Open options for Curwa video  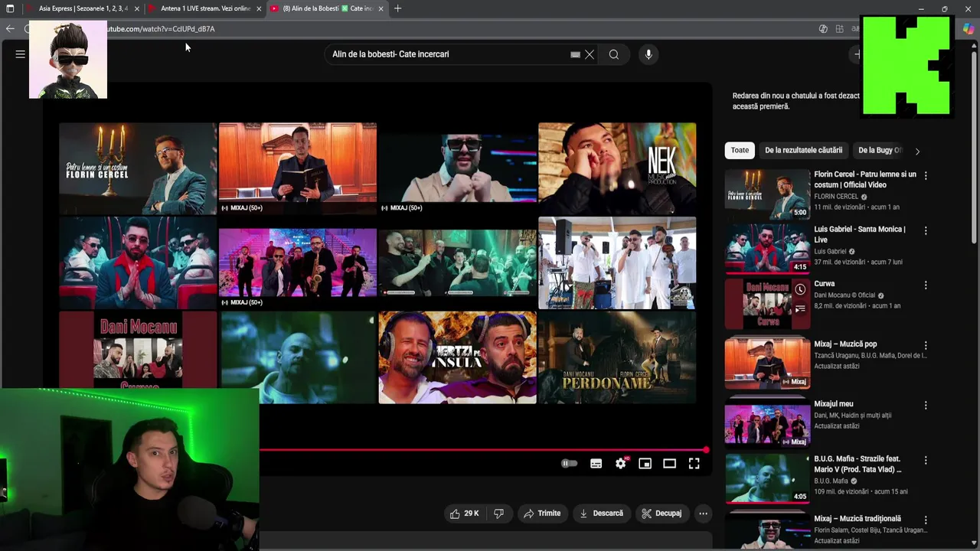click(926, 285)
